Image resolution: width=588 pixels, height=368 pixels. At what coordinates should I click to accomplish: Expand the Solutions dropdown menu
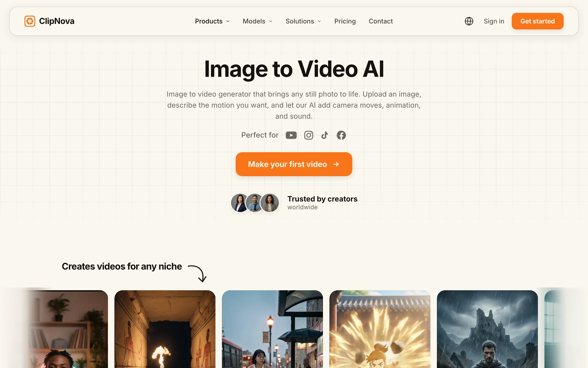[x=303, y=21]
